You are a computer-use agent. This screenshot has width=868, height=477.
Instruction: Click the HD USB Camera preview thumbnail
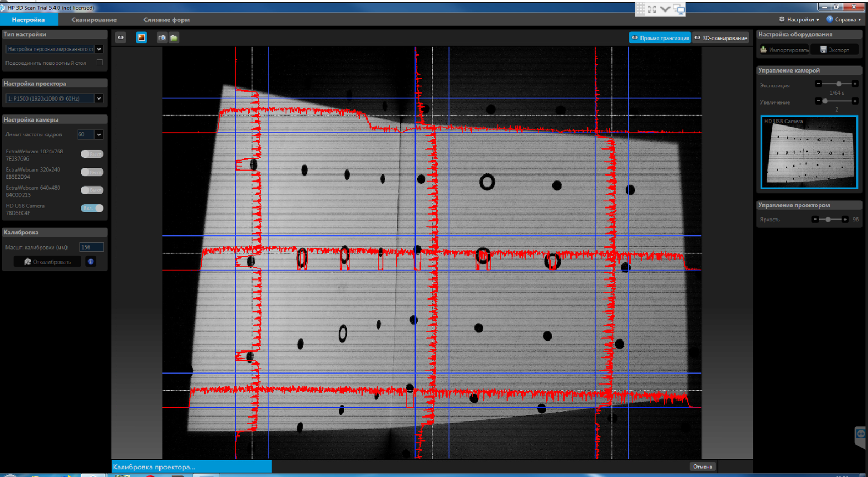[809, 152]
